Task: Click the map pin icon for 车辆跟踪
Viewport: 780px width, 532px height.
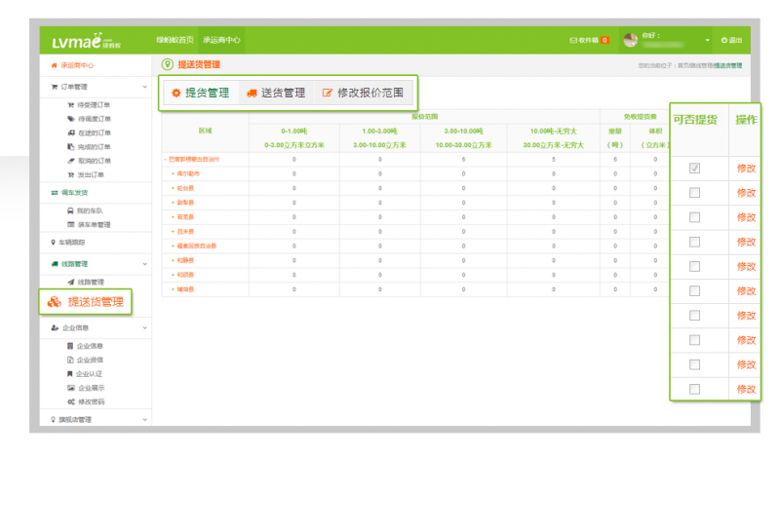Action: coord(54,243)
